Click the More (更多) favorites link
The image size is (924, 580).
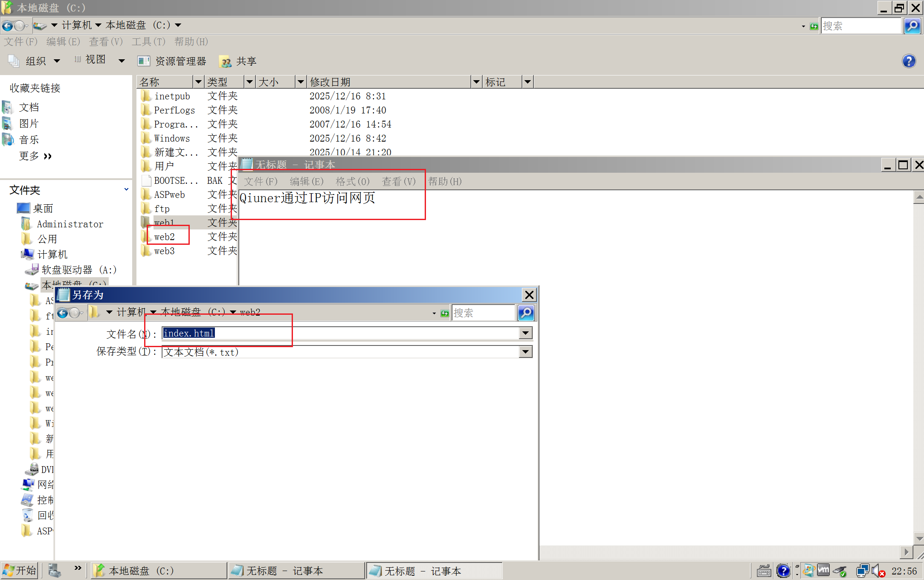click(x=35, y=156)
